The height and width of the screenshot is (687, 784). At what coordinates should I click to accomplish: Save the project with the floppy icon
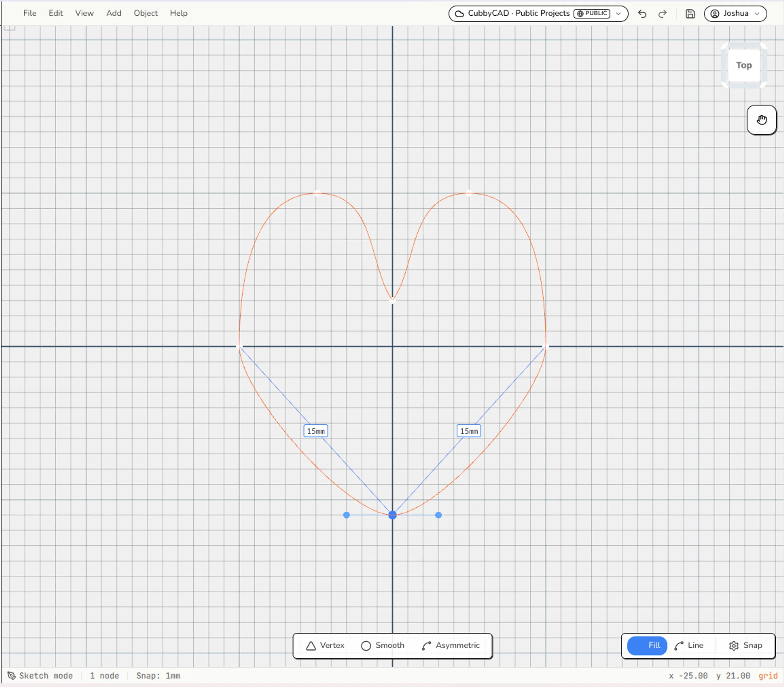(690, 14)
